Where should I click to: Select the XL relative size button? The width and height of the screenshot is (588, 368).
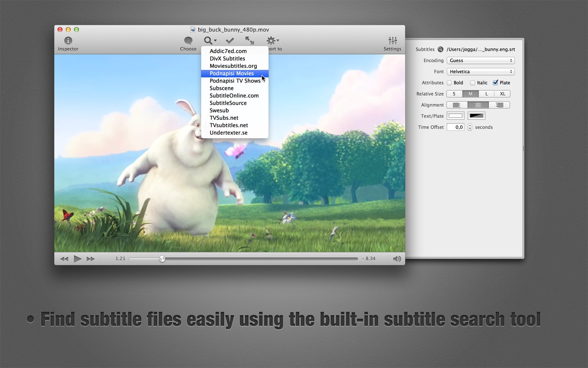tap(502, 94)
